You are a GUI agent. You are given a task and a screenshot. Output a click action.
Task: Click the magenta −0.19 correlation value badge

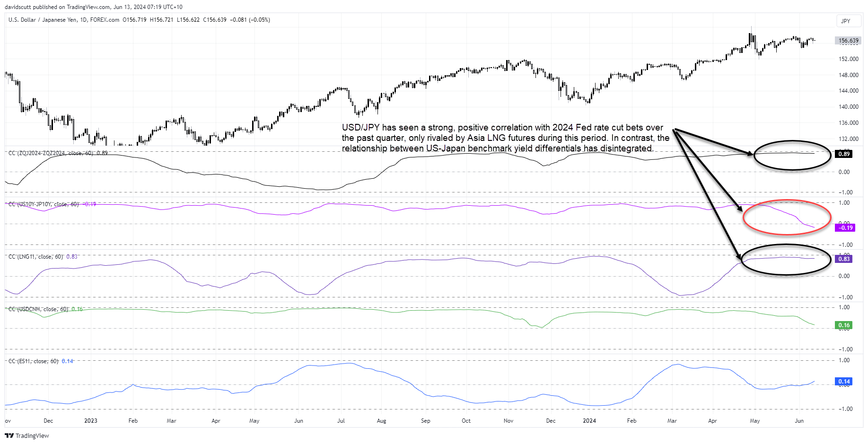pos(845,228)
